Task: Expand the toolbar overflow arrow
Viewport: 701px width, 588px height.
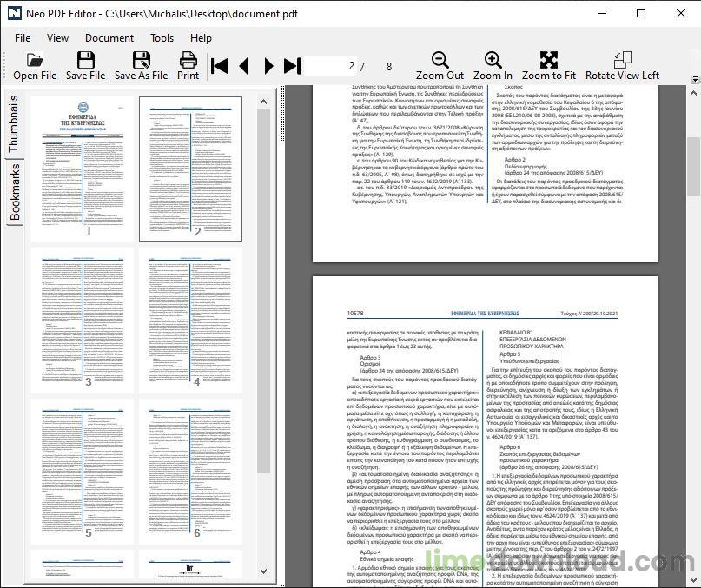Action: (695, 80)
